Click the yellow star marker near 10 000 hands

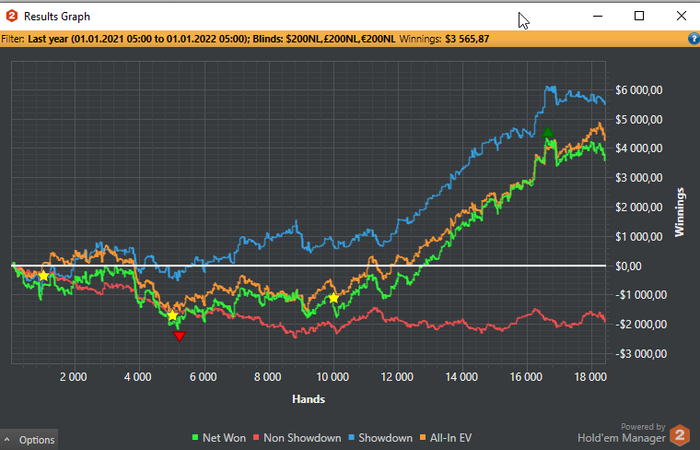point(333,298)
